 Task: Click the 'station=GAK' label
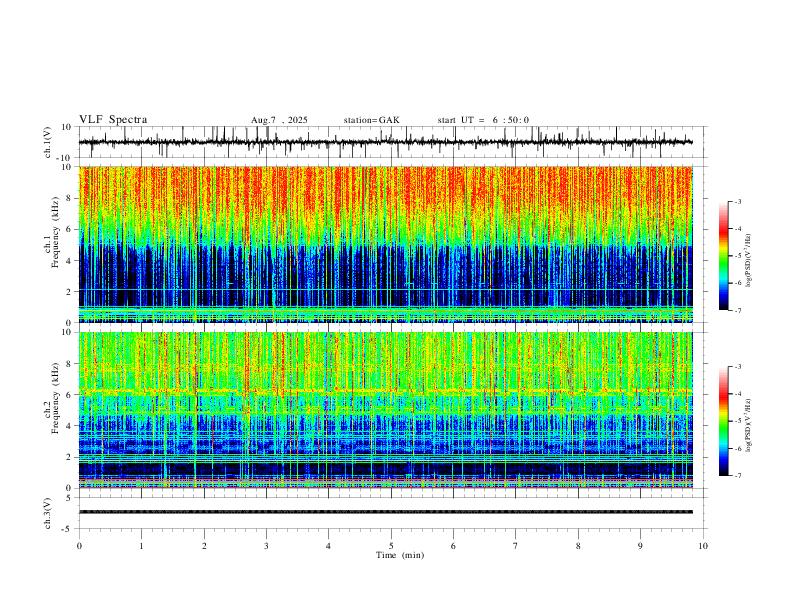372,120
